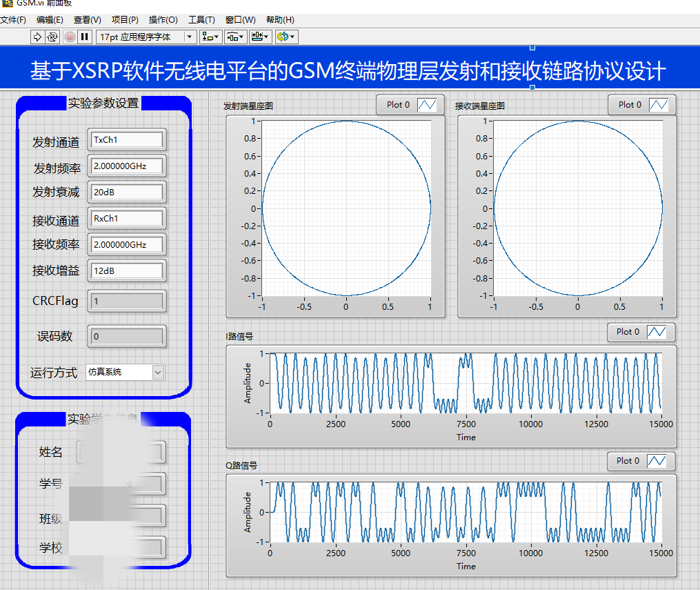Click the 班级 input field
The height and width of the screenshot is (590, 700).
coord(121,516)
